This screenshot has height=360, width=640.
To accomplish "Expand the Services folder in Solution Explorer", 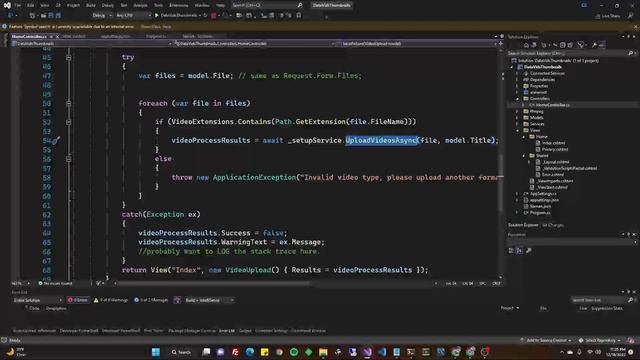I will click(518, 124).
